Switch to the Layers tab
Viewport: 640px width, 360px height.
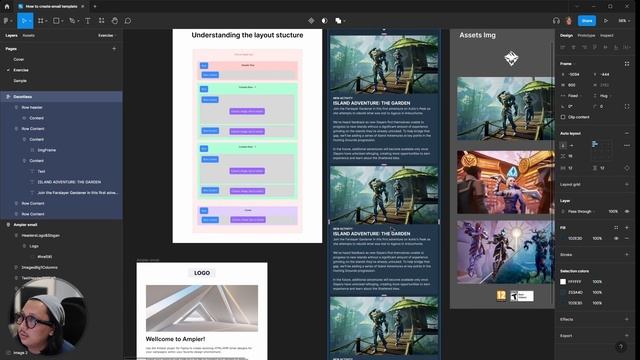click(x=11, y=36)
